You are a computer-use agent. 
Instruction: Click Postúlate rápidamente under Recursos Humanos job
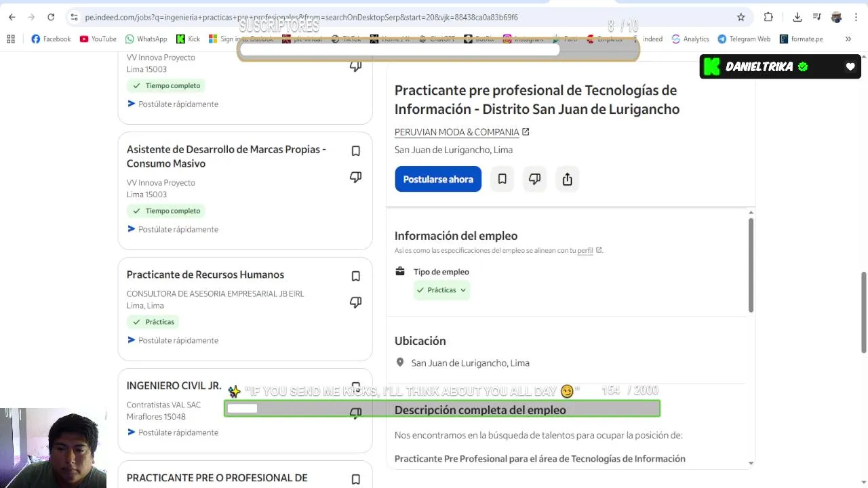pyautogui.click(x=173, y=340)
